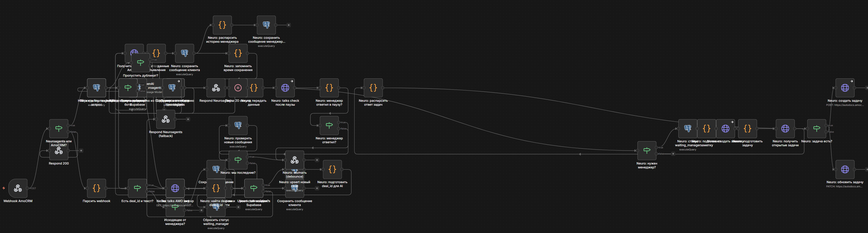
Task: Open 'Neuro: менеджер ответил в паузу?' code node
Action: pyautogui.click(x=329, y=88)
